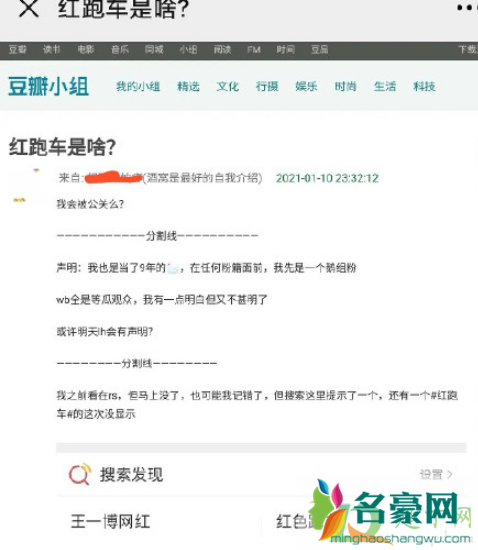Screen dimensions: 478x550
Task: Switch to the 时尚 category
Action: pyautogui.click(x=345, y=86)
